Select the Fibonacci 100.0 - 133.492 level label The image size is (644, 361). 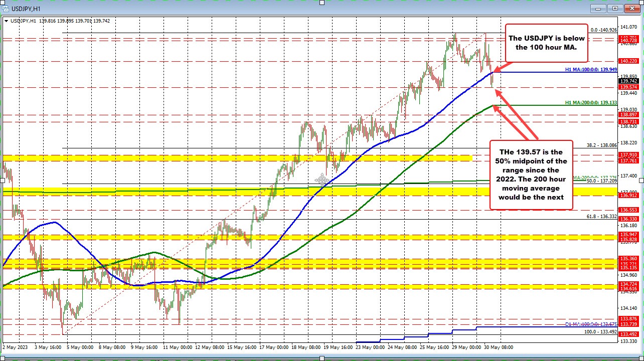601,331
